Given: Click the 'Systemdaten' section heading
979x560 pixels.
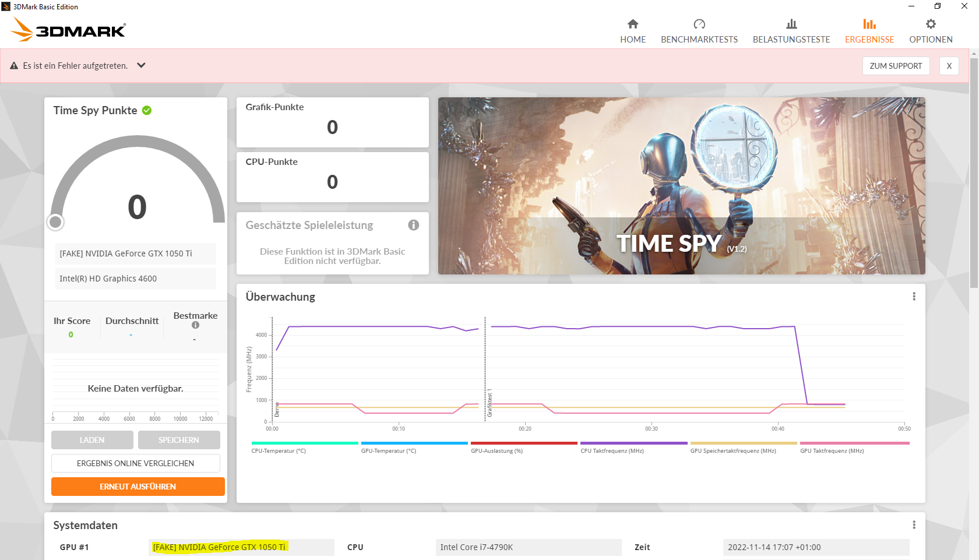Looking at the screenshot, I should coord(86,525).
